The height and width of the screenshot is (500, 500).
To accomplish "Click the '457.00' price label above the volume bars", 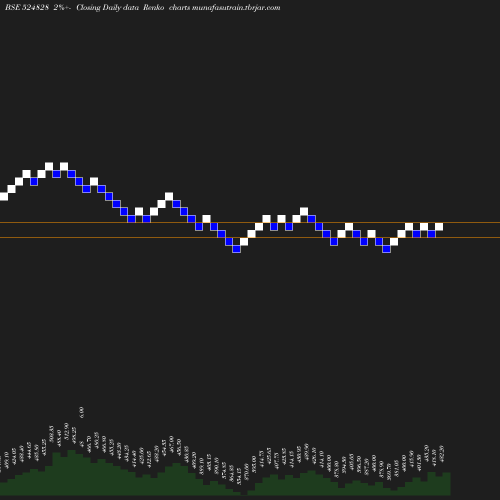I will pos(172,444).
